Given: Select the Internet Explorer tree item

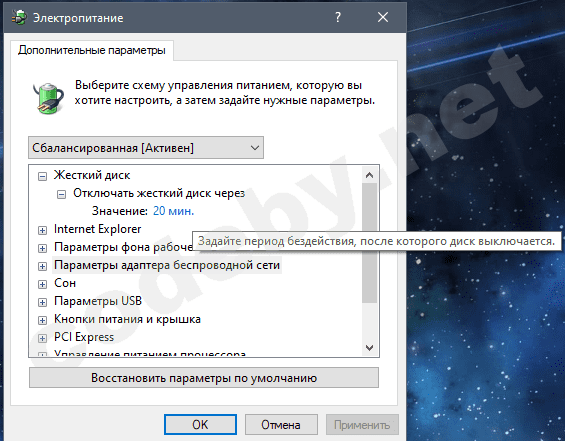Looking at the screenshot, I should tap(98, 229).
